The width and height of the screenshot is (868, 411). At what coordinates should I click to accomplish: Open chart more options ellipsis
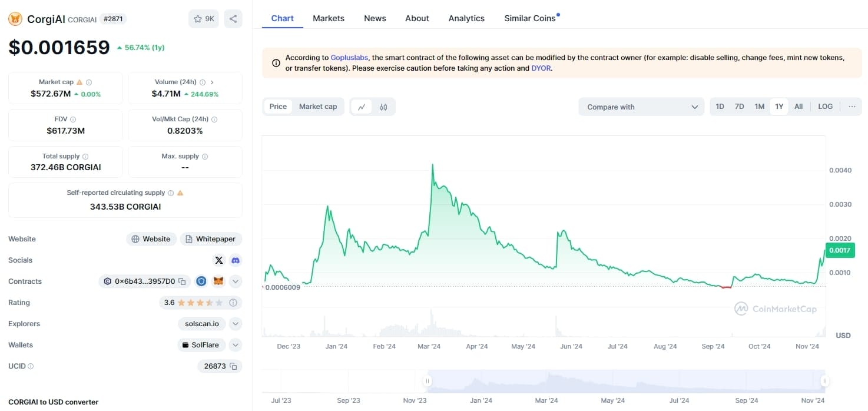pyautogui.click(x=852, y=107)
